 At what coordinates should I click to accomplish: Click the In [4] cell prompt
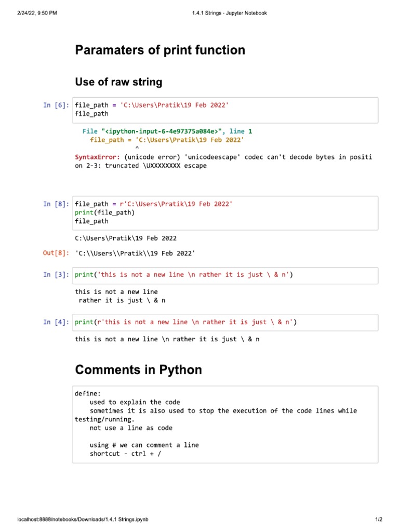point(56,322)
